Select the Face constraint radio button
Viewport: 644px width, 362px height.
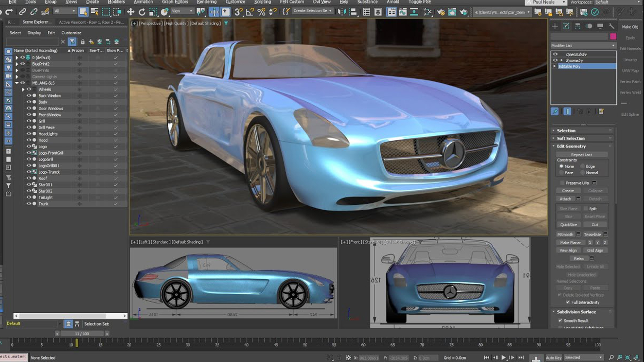561,173
